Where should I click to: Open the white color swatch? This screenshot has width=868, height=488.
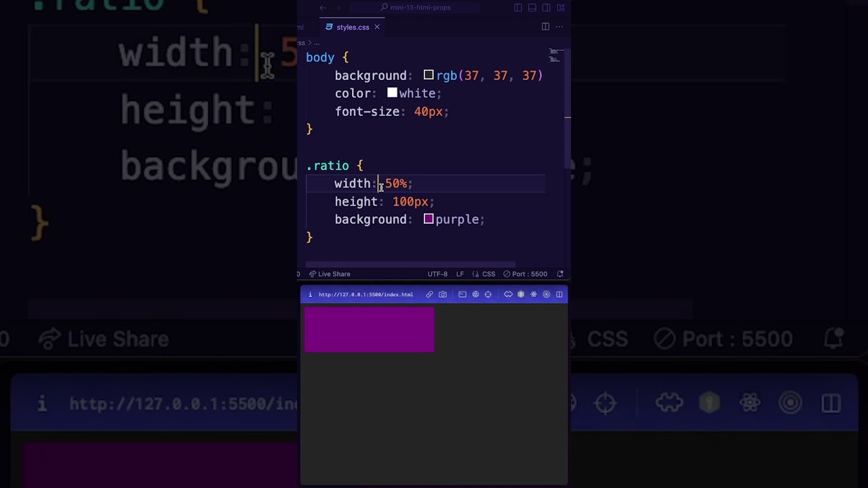coord(392,93)
